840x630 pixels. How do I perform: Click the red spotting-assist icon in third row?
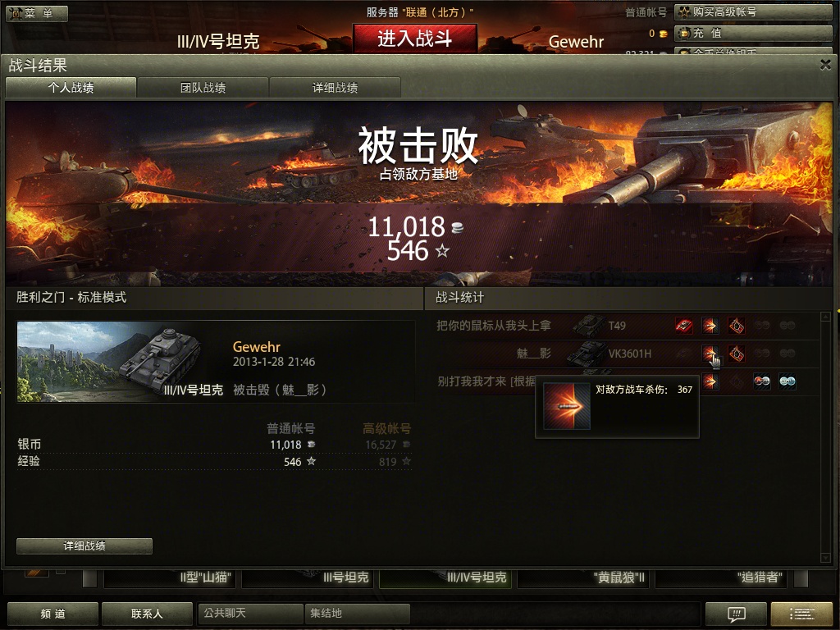762,381
